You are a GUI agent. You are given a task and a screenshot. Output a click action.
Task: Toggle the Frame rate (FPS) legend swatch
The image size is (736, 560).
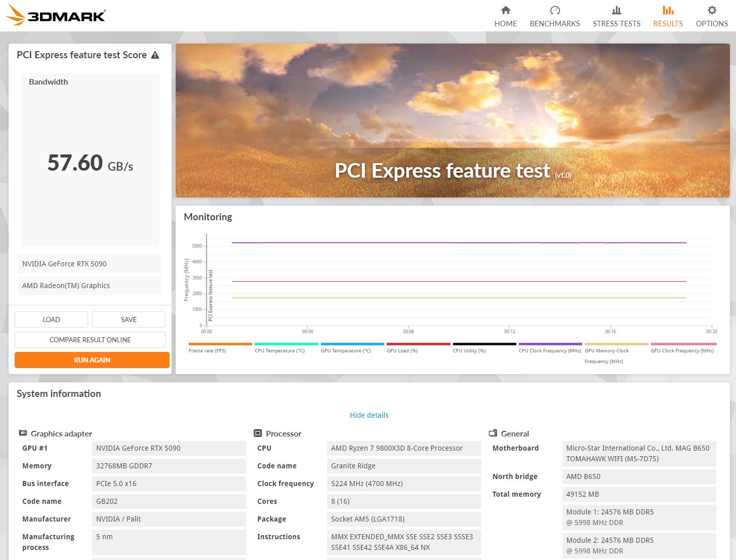pos(220,344)
